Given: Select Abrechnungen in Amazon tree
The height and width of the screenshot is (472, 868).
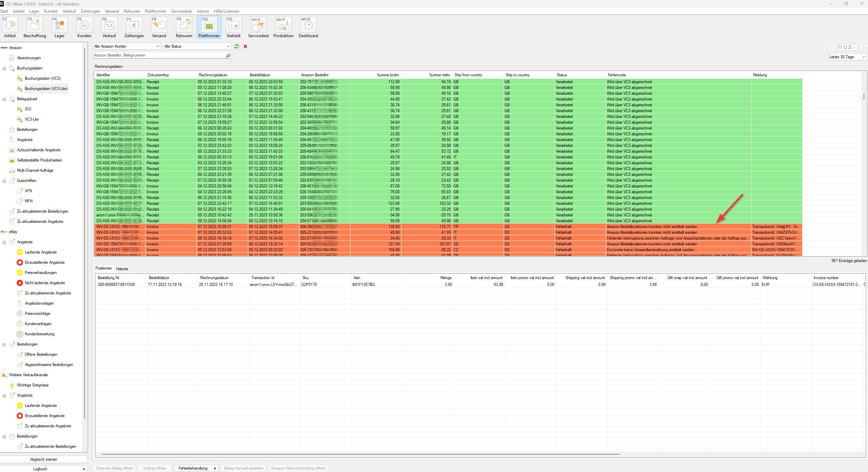Looking at the screenshot, I should click(x=29, y=58).
